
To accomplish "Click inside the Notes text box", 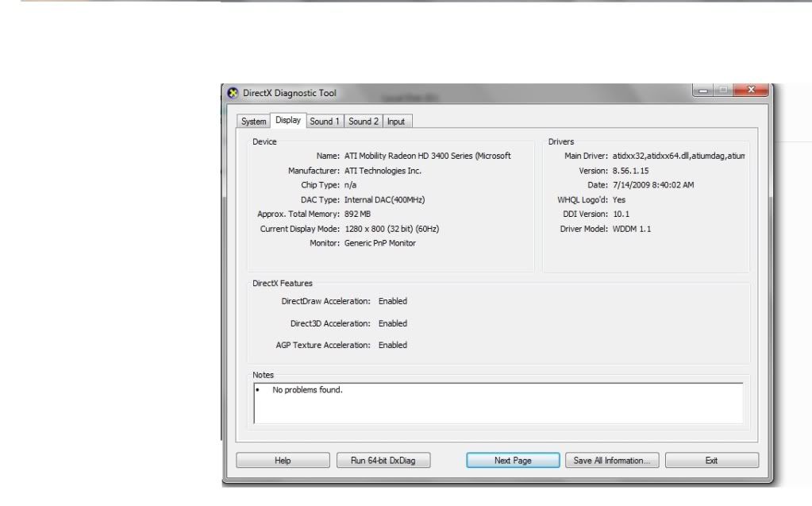I will [498, 404].
